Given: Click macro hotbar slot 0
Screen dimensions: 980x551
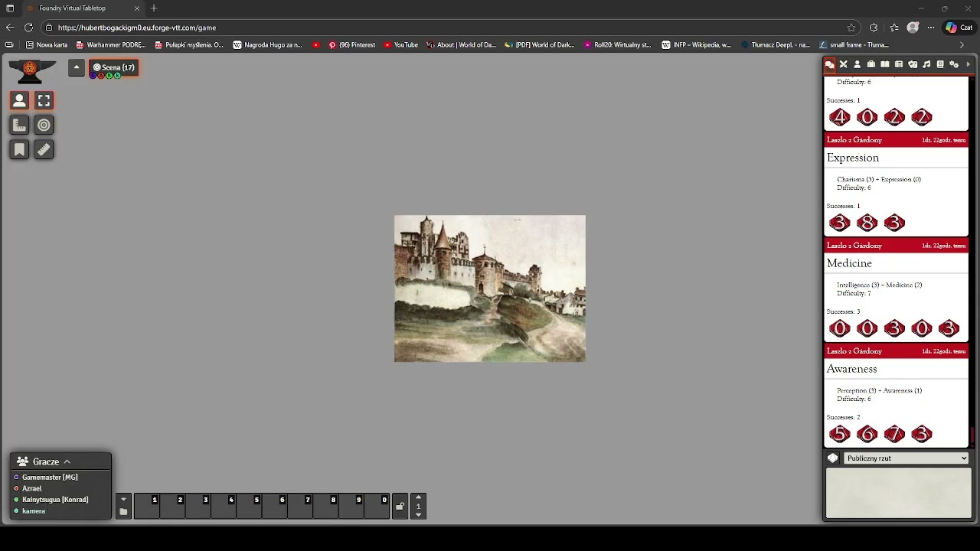Looking at the screenshot, I should (377, 506).
